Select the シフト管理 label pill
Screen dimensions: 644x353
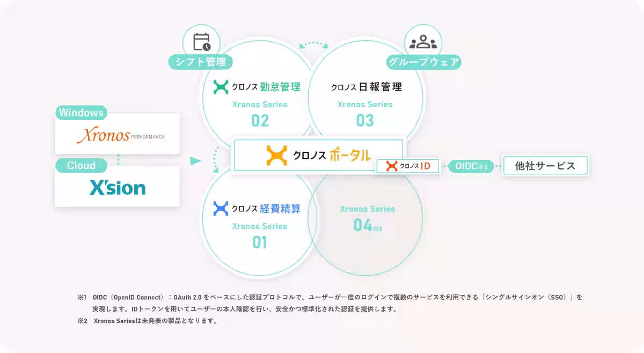coord(201,62)
